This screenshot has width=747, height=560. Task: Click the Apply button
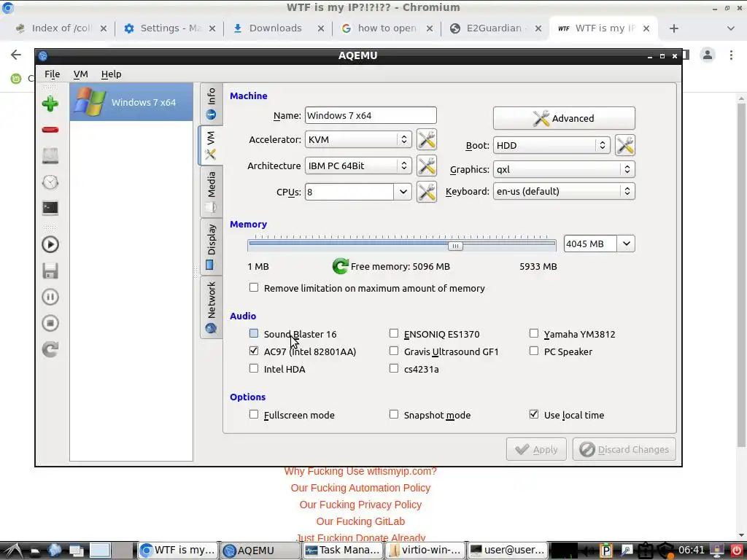coord(536,449)
